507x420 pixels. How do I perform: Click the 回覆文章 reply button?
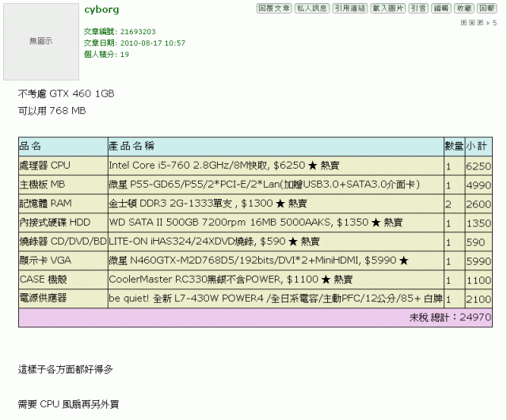(x=274, y=9)
